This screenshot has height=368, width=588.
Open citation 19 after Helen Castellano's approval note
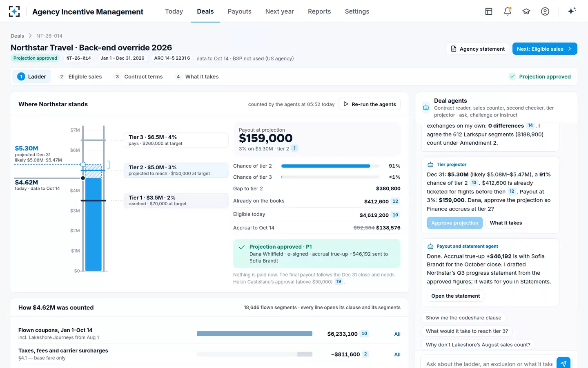pyautogui.click(x=339, y=281)
